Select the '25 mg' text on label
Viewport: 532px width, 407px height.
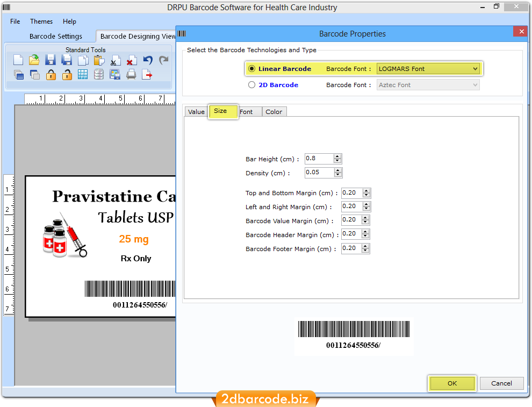point(134,239)
